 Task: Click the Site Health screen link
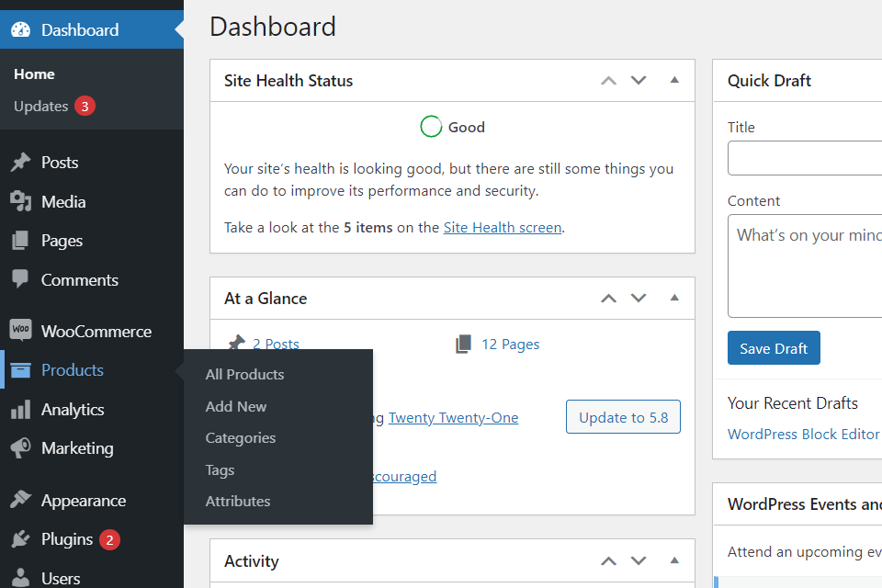pos(503,227)
